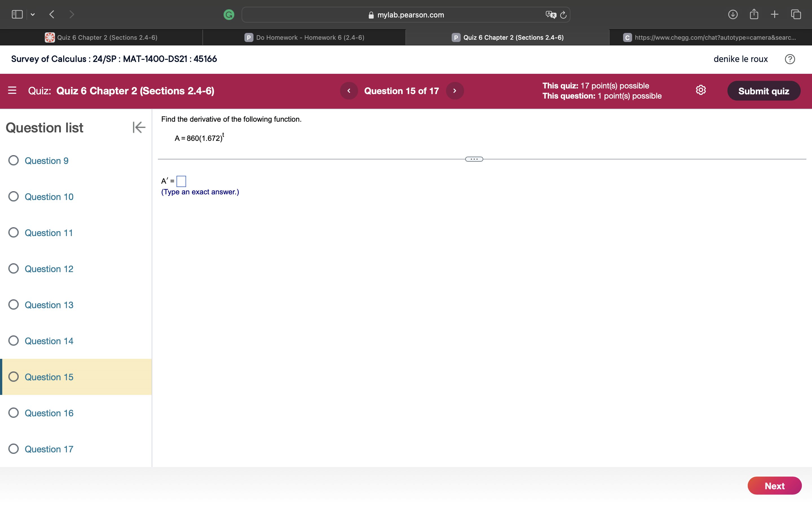The image size is (812, 507).
Task: Switch to the Chegg chat tab
Action: (710, 37)
